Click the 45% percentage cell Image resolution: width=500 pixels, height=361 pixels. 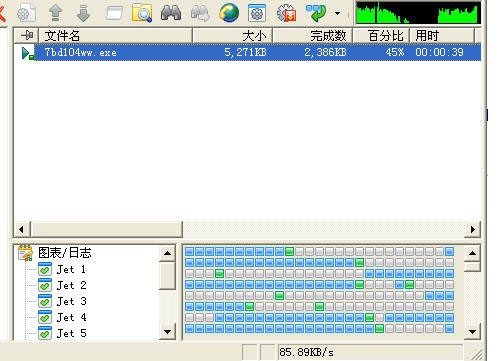pos(395,52)
